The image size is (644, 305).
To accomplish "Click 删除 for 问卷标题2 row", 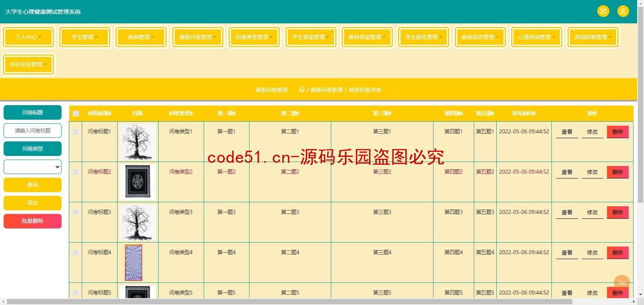I will coord(618,172).
